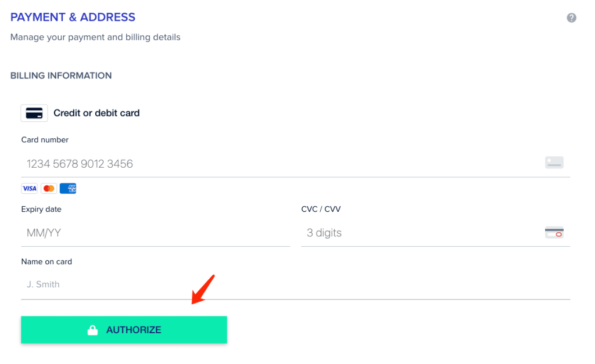Click the Mastercard logo icon
This screenshot has height=364, width=595.
click(49, 189)
